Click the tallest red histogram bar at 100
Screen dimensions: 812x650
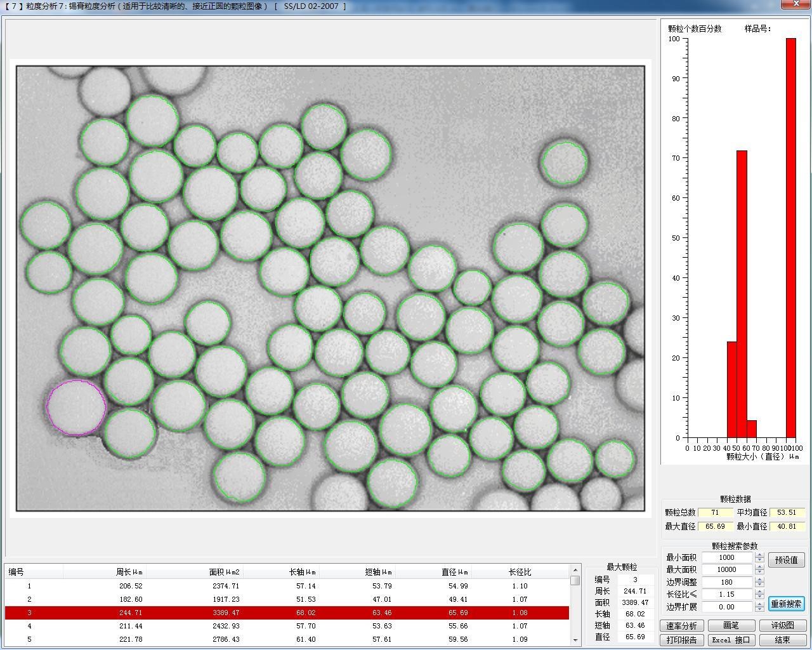click(790, 238)
